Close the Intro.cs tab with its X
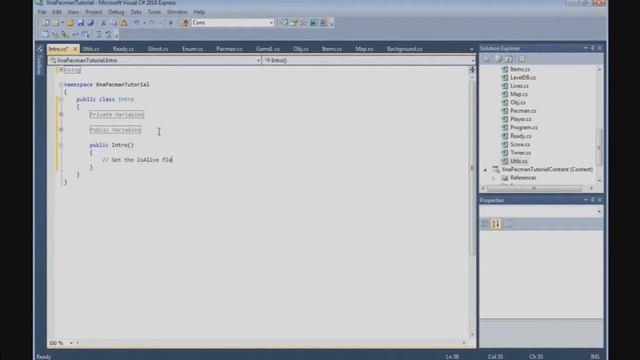This screenshot has width=640, height=360. pos(75,49)
